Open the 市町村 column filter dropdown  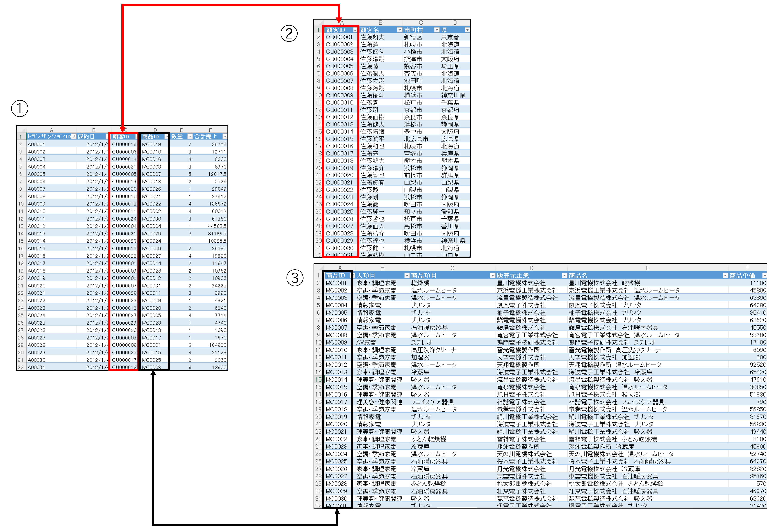(x=437, y=30)
